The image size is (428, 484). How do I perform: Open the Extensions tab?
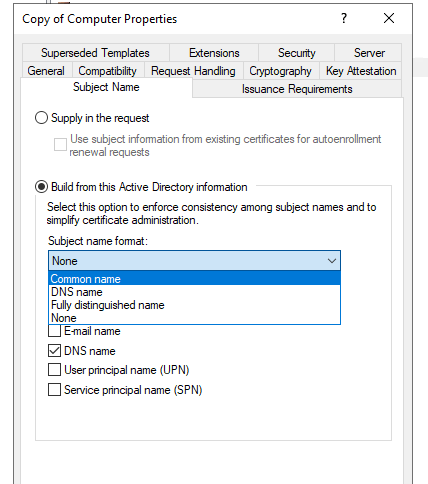click(214, 53)
